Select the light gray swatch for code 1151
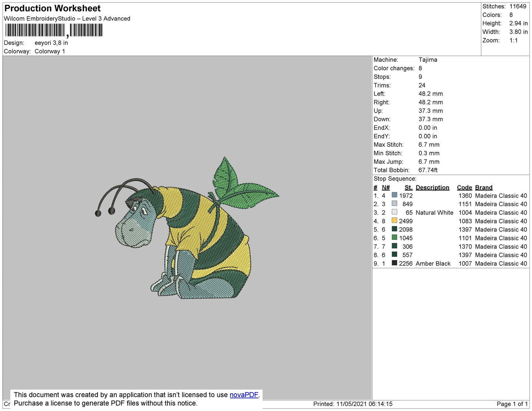 click(x=394, y=204)
